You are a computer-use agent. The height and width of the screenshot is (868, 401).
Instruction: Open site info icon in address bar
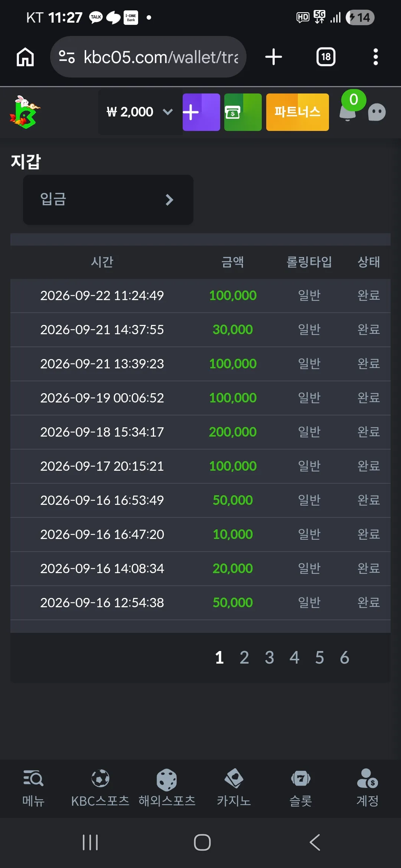[67, 57]
